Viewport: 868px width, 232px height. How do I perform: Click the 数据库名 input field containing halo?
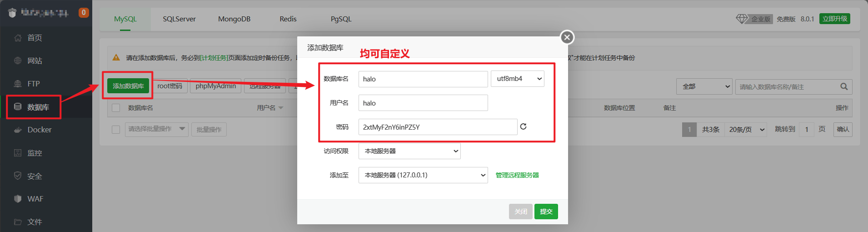(423, 79)
